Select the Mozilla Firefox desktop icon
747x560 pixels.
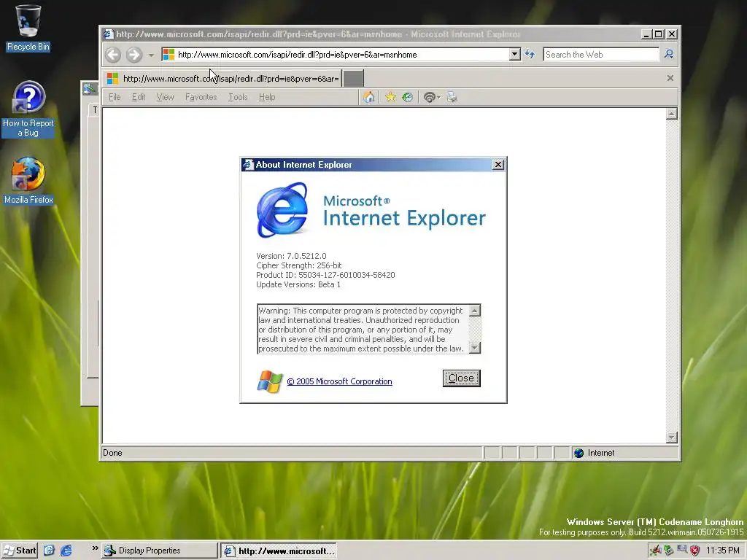[x=28, y=181]
